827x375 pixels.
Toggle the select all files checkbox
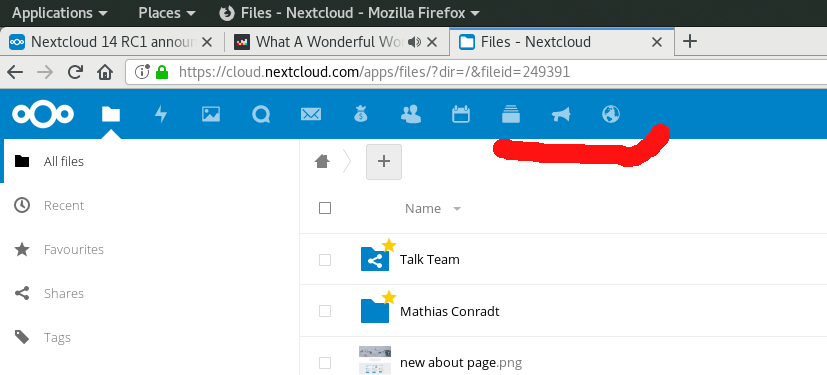pyautogui.click(x=325, y=208)
